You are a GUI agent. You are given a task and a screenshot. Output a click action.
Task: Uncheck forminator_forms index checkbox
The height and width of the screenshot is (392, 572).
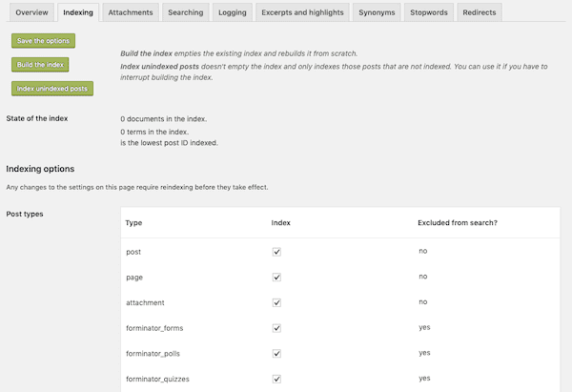click(276, 328)
